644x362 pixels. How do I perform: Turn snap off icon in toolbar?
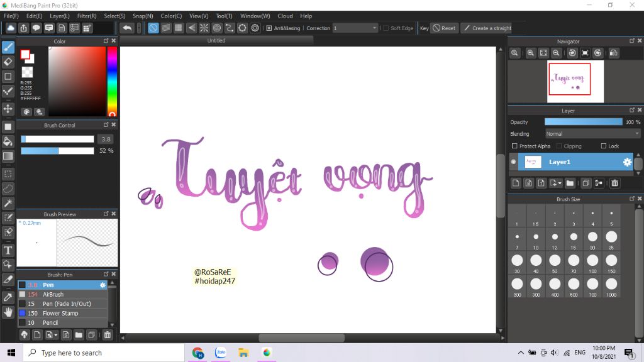(x=153, y=28)
